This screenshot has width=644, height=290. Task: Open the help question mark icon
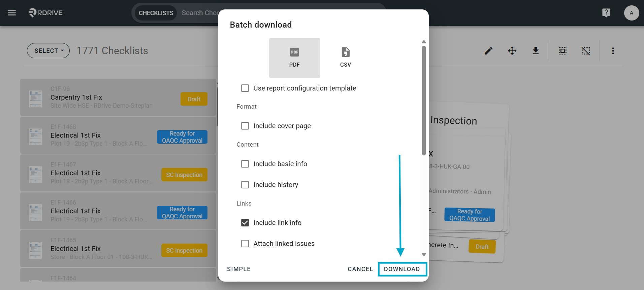(606, 13)
